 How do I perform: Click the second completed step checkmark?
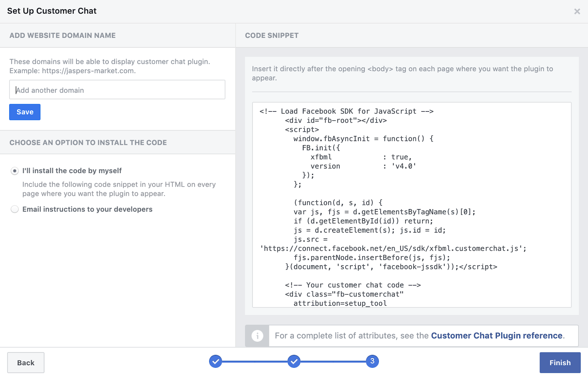(294, 361)
